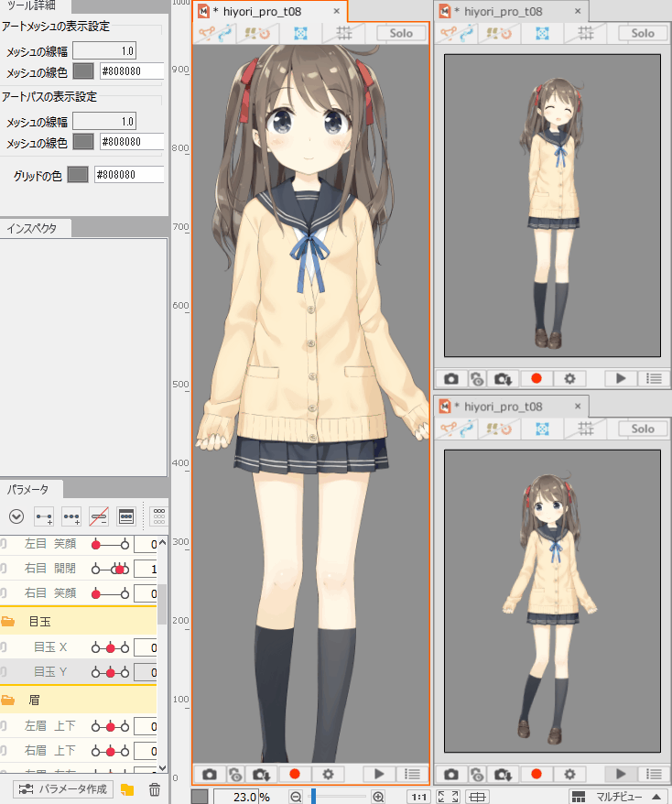Viewport: 672px width, 804px height.
Task: Toggle the red record button under main canvas
Action: [x=295, y=774]
